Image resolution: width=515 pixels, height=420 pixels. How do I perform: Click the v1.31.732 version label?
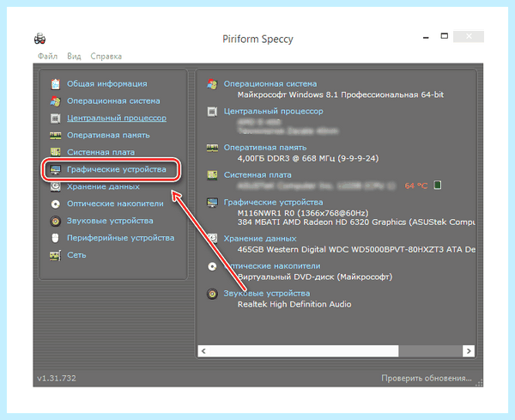tap(57, 378)
